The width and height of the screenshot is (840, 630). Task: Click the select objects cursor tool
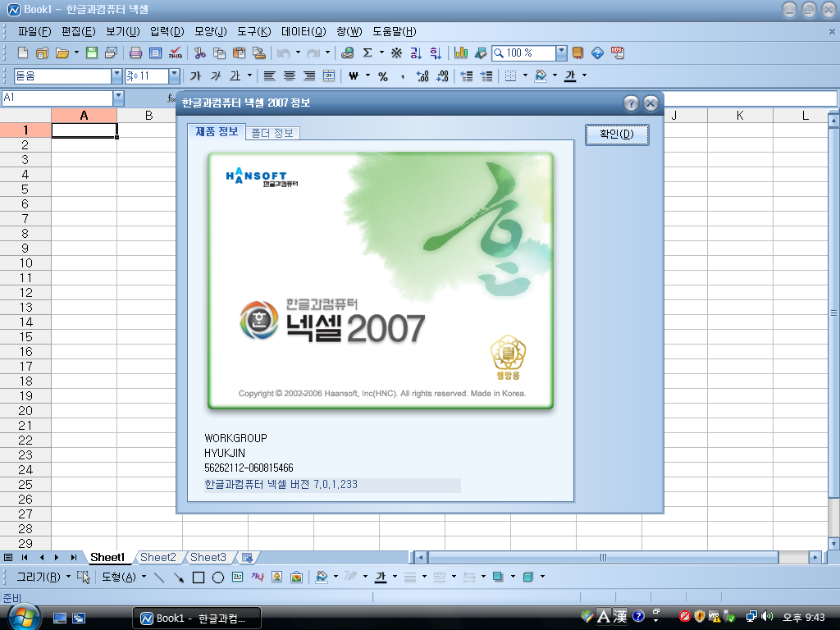84,577
